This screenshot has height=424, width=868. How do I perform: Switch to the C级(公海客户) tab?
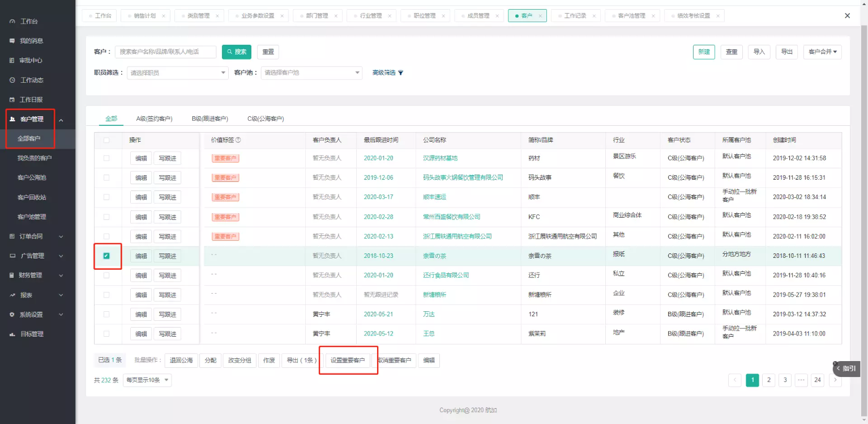(266, 119)
